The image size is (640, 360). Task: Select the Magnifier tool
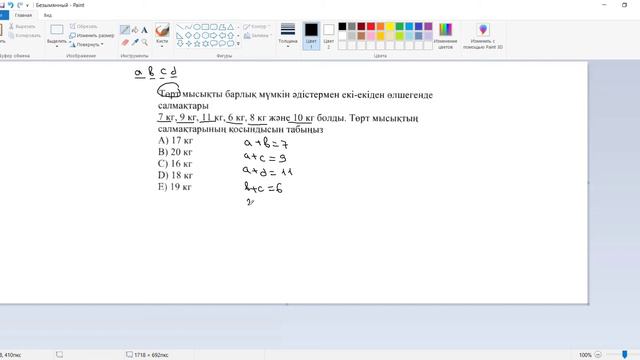[144, 42]
